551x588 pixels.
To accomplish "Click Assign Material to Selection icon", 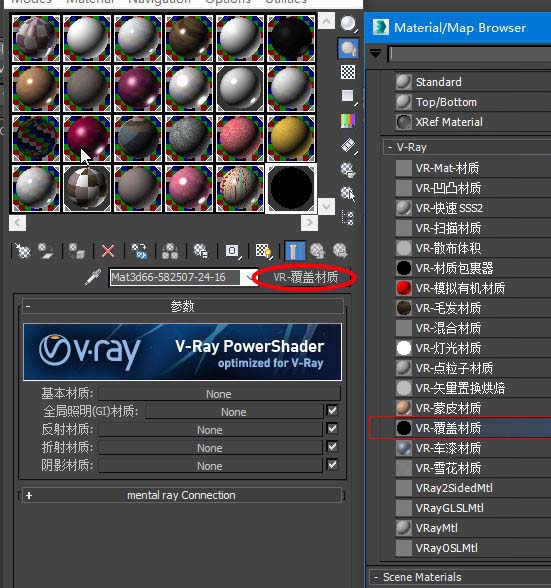I will click(77, 251).
